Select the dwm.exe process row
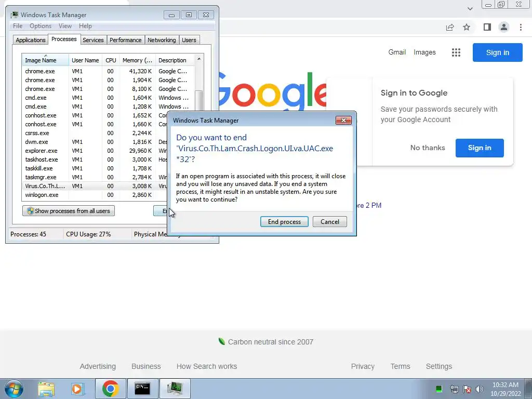532x399 pixels. coord(95,142)
